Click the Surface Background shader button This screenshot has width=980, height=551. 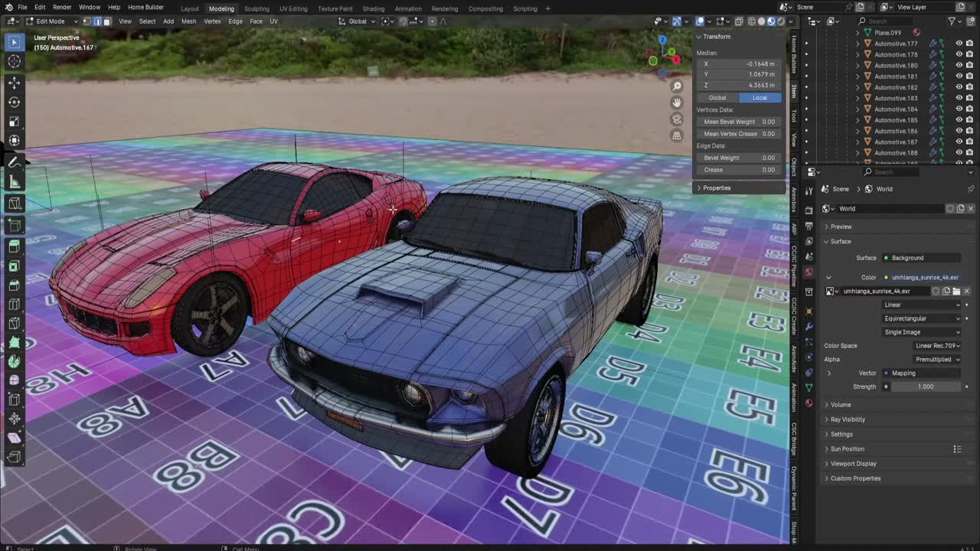pyautogui.click(x=922, y=258)
